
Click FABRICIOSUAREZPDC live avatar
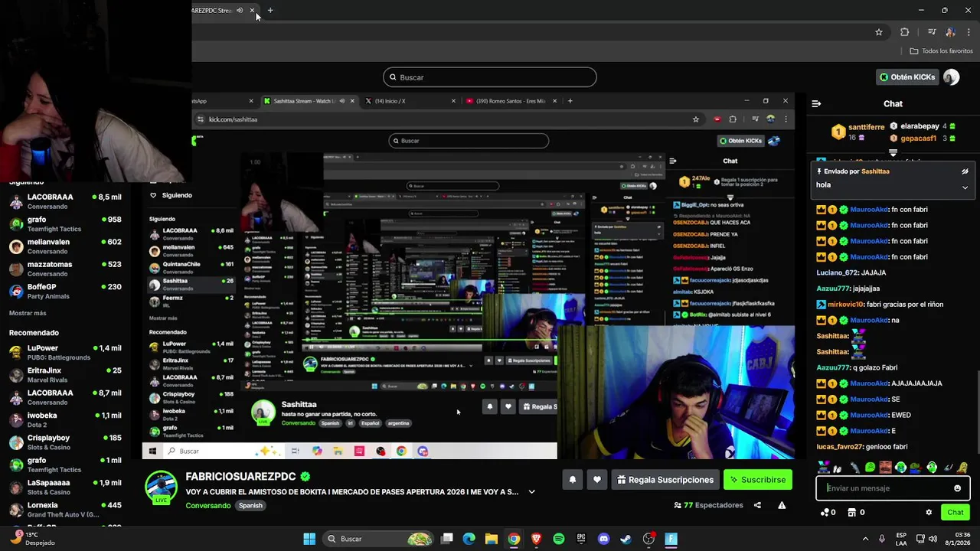[x=161, y=487]
